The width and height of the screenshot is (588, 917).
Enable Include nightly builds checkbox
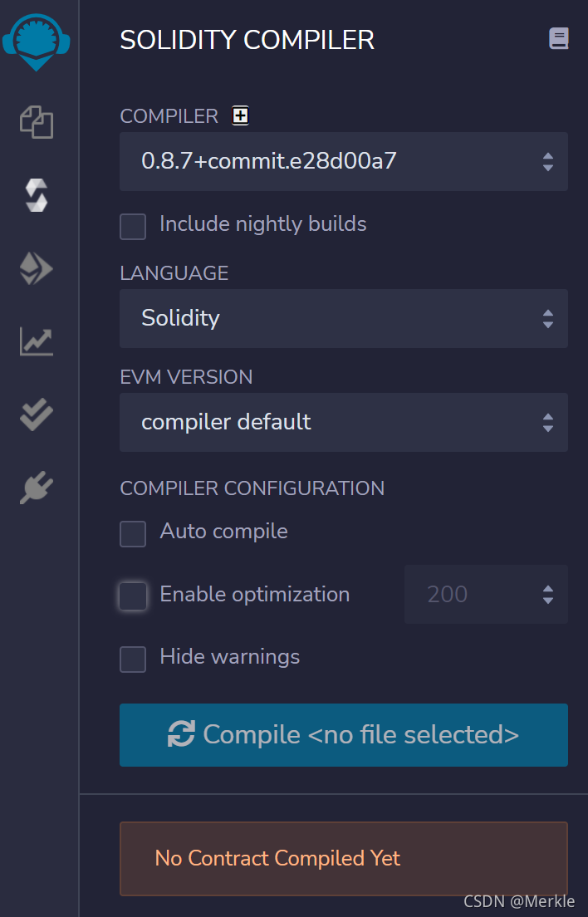point(133,226)
